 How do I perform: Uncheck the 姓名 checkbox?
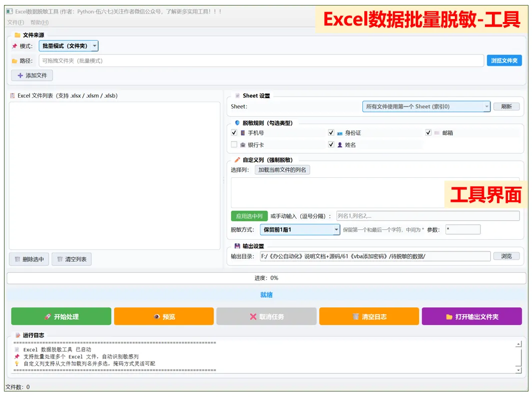point(331,145)
